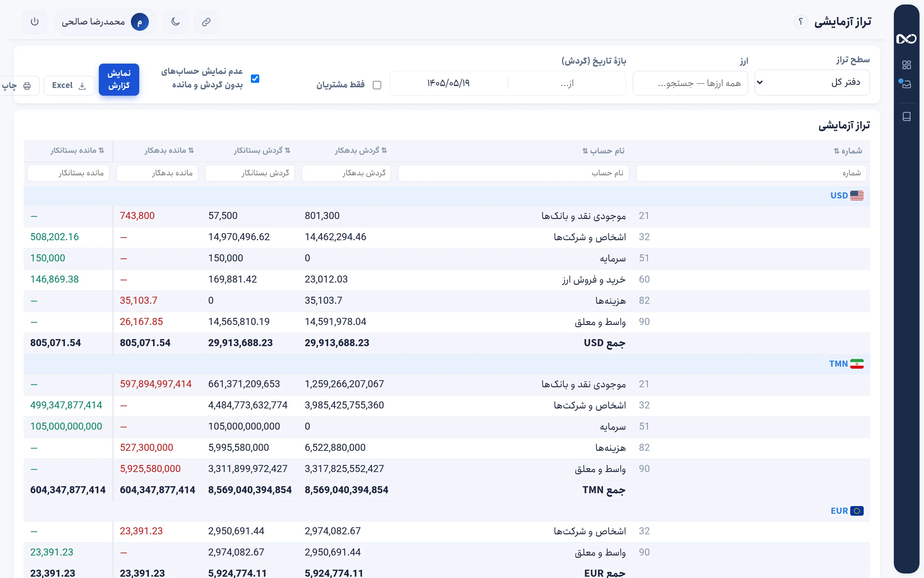Click the گردش بستانکار filter input
924x578 pixels.
250,173
